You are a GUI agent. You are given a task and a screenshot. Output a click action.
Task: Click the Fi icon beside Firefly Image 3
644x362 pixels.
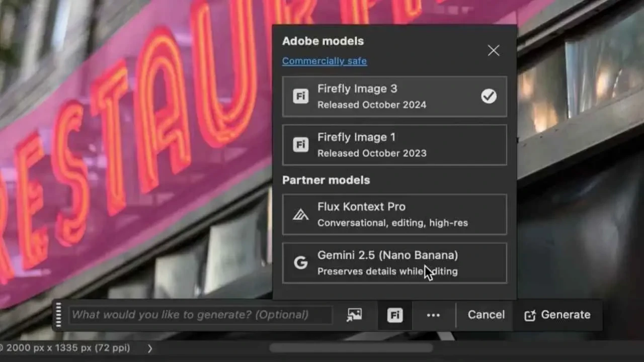click(x=300, y=97)
